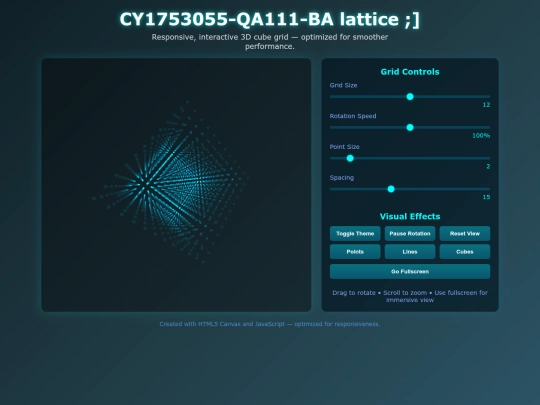Click the Toggle Theme button
540x405 pixels.
tap(355, 233)
